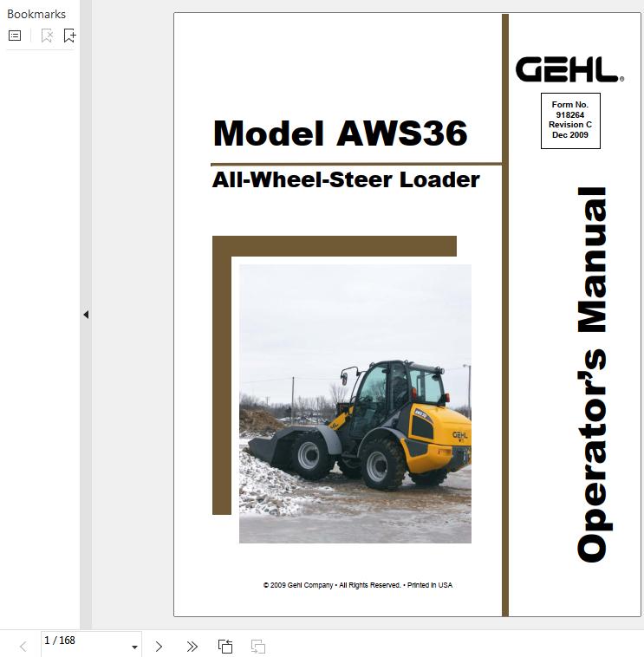The image size is (644, 657).
Task: Collapse the Bookmarks panel with the arrow
Action: click(86, 315)
